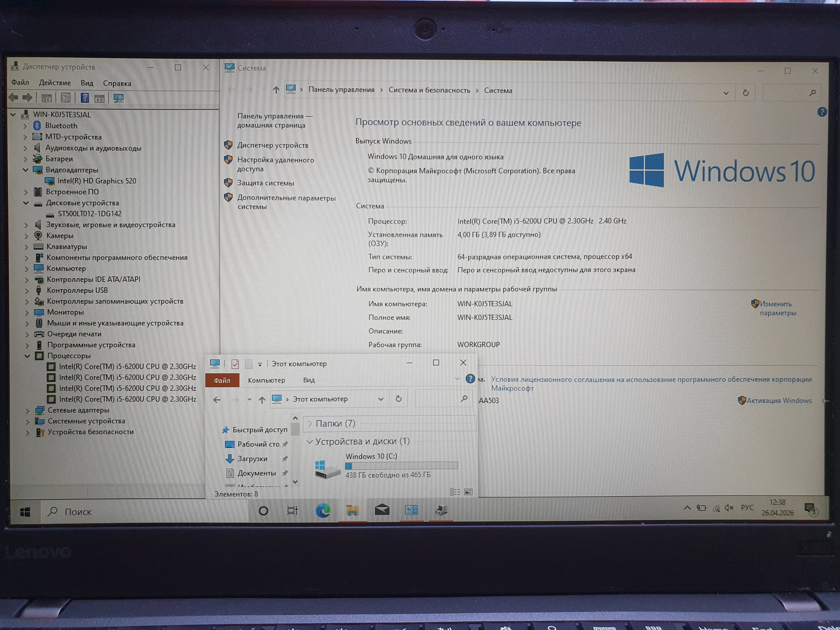Click the help icon in Device Manager toolbar
The width and height of the screenshot is (840, 630).
85,98
